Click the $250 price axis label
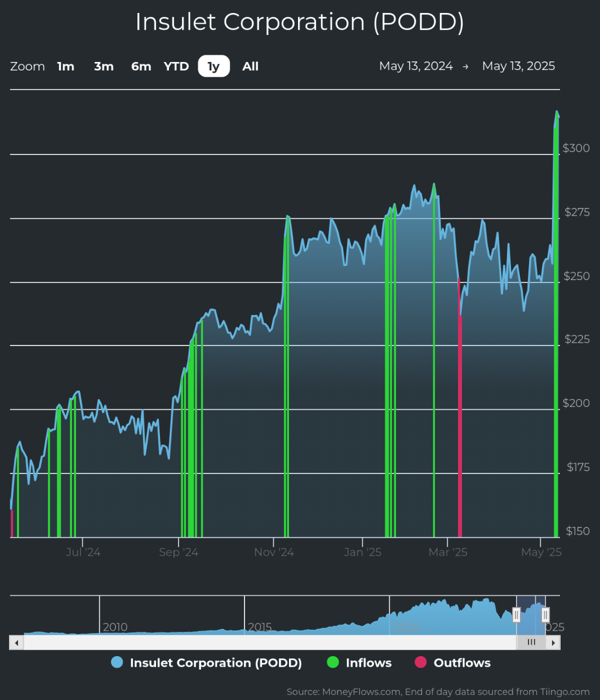Viewport: 600px width, 700px height. tap(577, 276)
